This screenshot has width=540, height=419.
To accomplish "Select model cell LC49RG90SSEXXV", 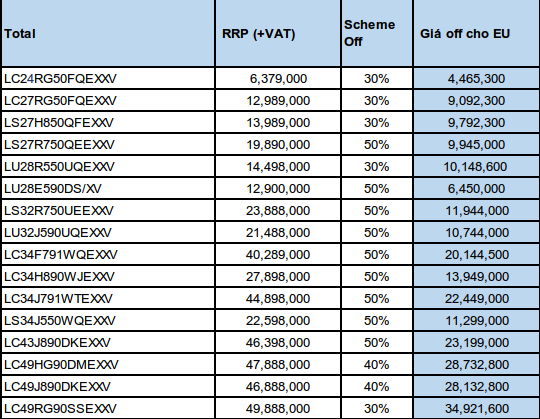I will (x=108, y=409).
